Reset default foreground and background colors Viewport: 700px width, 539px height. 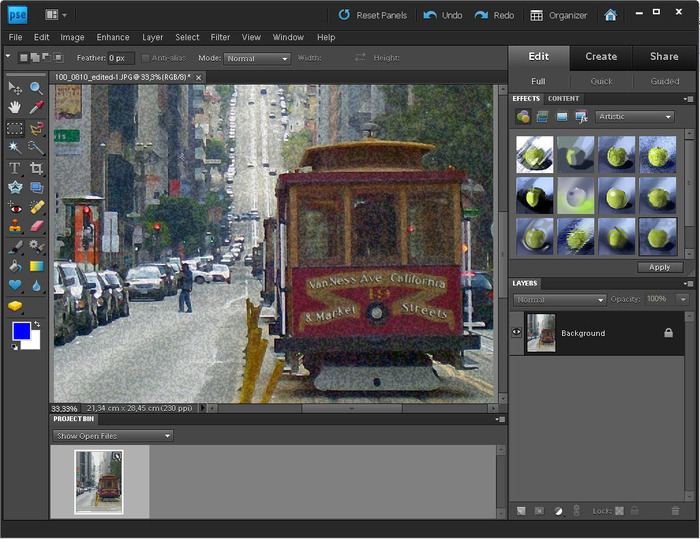15,347
